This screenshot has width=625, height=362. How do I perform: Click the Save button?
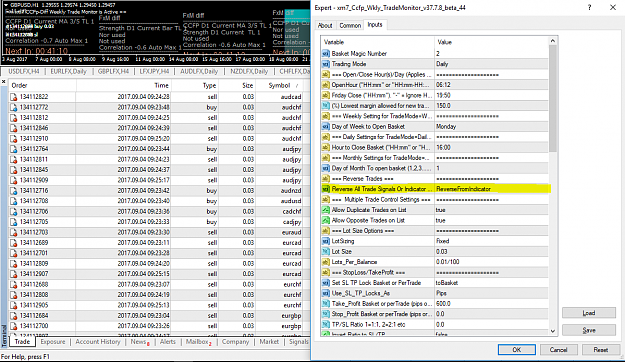[x=589, y=330]
